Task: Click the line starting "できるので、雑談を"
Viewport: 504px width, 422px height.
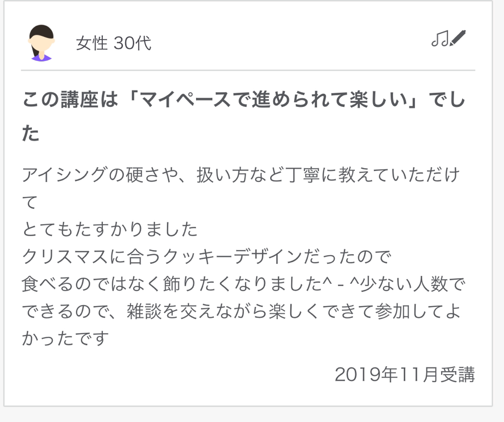Action: point(241,312)
